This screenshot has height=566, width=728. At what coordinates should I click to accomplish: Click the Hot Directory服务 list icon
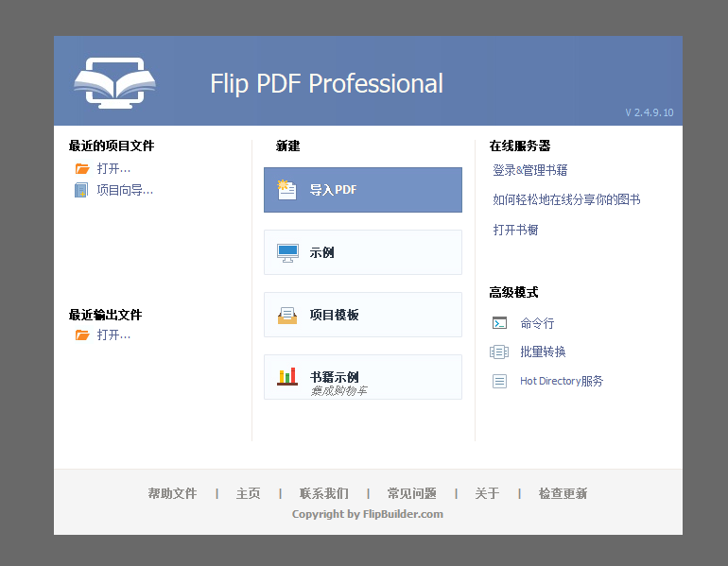click(x=499, y=382)
